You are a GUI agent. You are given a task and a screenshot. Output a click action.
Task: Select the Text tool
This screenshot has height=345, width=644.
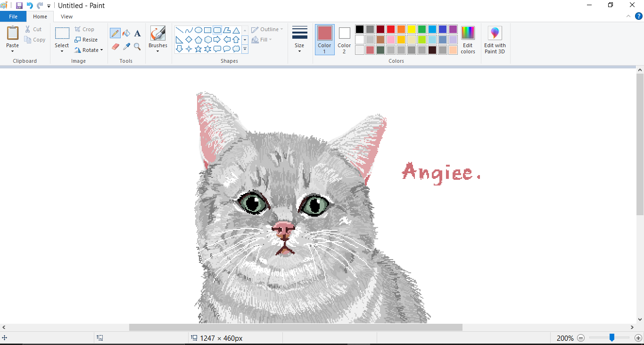(x=137, y=33)
